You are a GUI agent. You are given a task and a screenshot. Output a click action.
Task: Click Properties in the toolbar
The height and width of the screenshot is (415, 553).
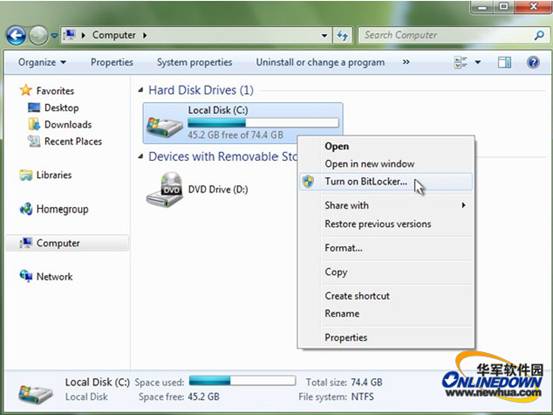112,62
